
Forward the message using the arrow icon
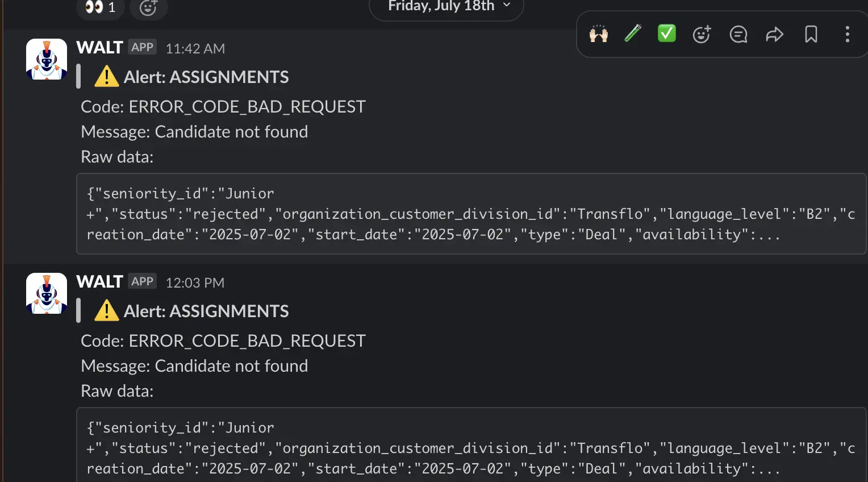click(x=774, y=35)
